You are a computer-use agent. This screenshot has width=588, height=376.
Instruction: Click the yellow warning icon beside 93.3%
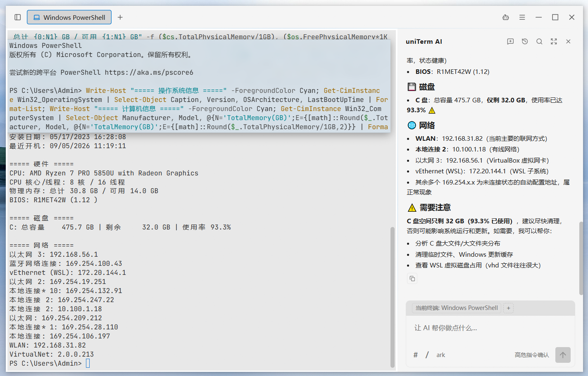coord(432,110)
